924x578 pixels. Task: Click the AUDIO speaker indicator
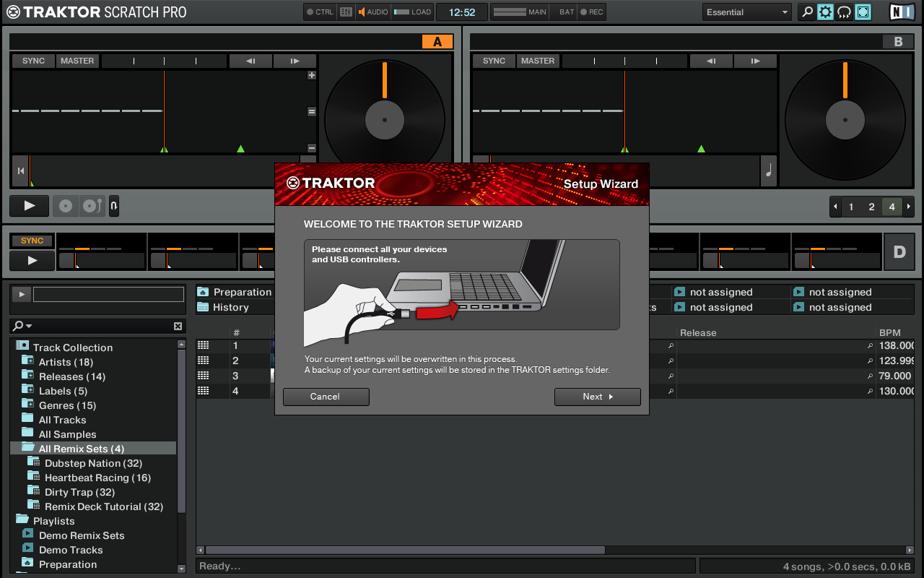373,12
